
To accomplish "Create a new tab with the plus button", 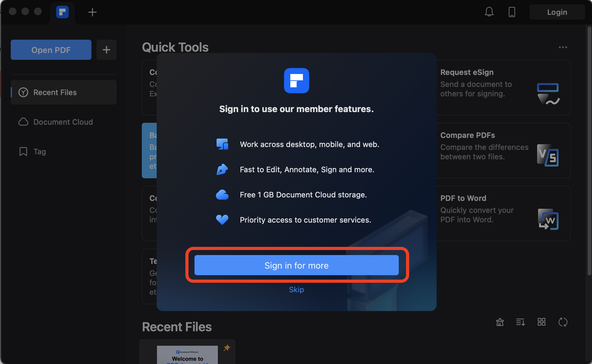I will (92, 12).
